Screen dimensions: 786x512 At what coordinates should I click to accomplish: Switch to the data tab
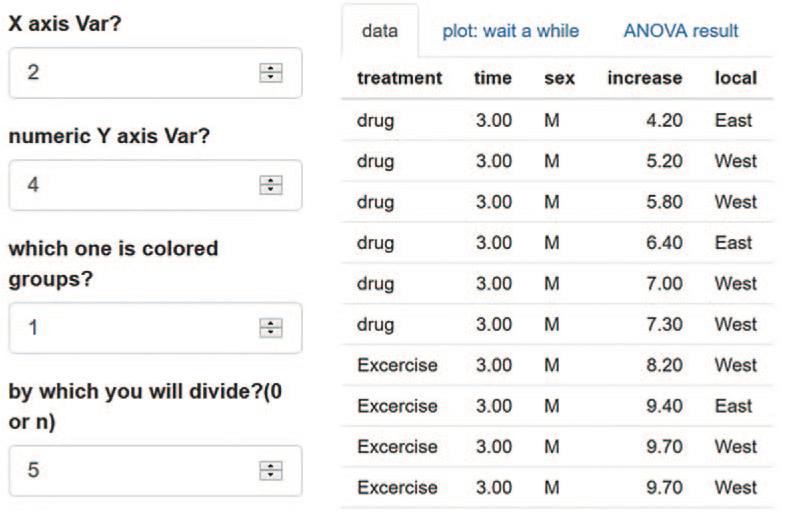[x=380, y=31]
